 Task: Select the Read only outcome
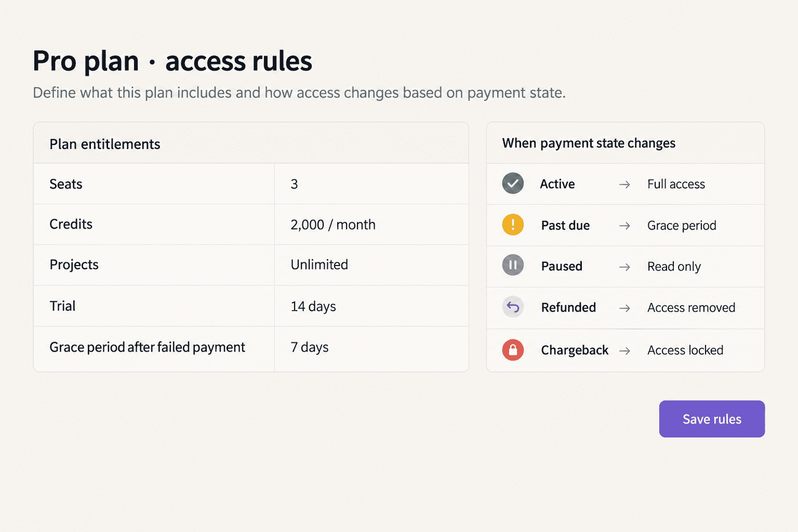coord(674,267)
